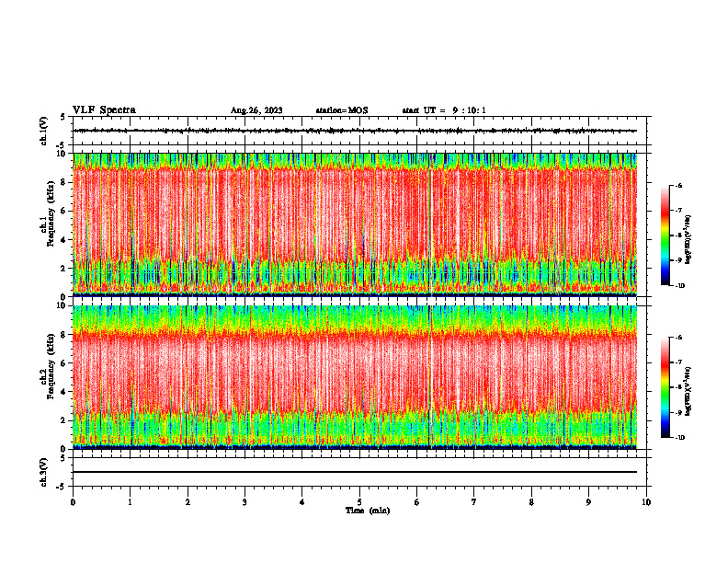The width and height of the screenshot is (728, 563).
Task: Click the flat ch.3 voltage trace line
Action: pos(355,472)
